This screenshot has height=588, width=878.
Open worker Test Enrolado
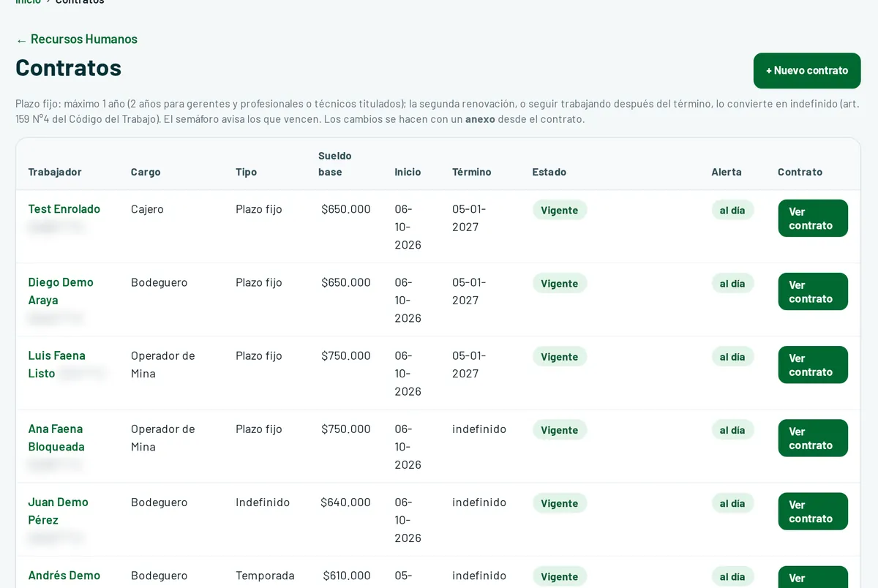[64, 209]
